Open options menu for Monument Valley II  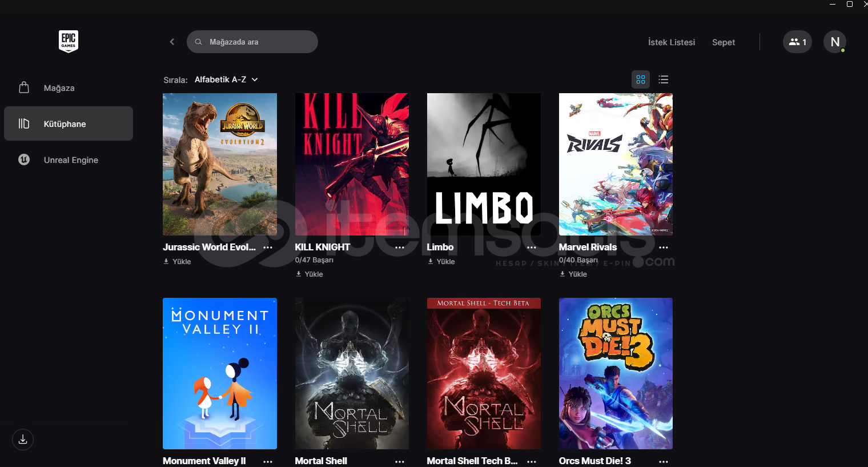click(x=268, y=461)
